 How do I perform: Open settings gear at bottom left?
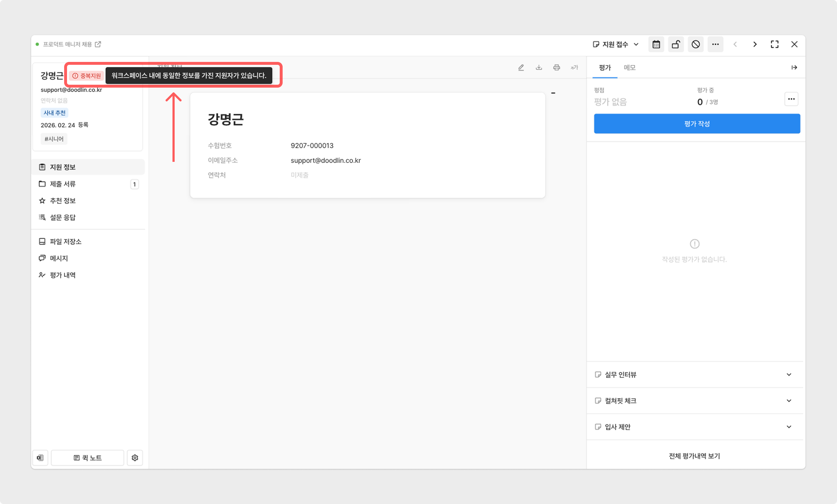tap(135, 458)
